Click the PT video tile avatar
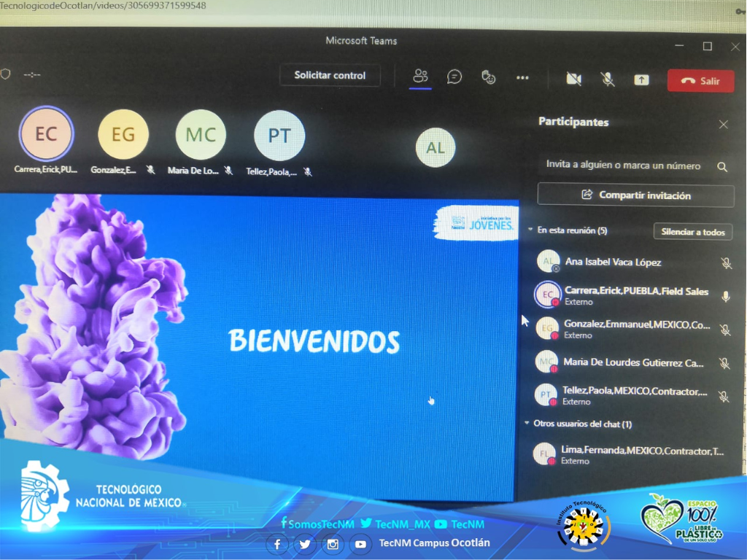The width and height of the screenshot is (747, 560). point(279,136)
